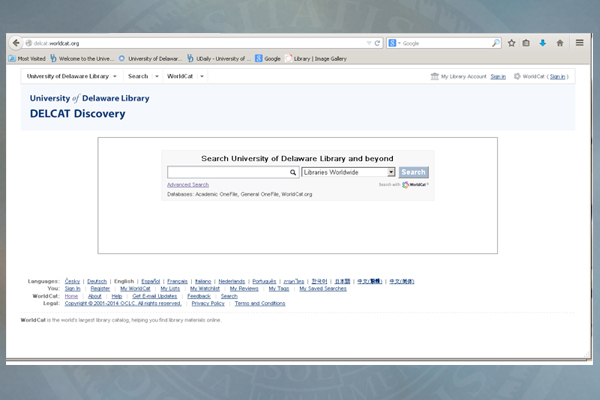Expand the WorldCat menu arrow

pos(202,76)
